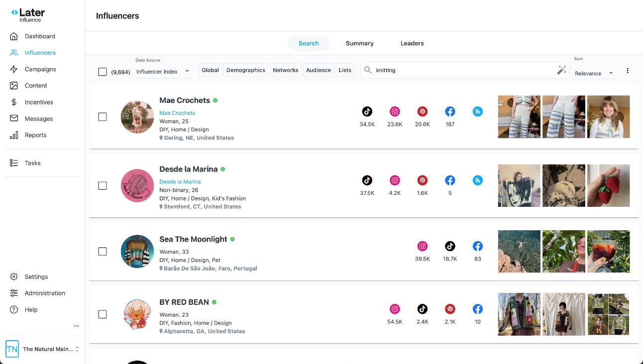Open the Influencer Index data source dropdown

(x=162, y=71)
